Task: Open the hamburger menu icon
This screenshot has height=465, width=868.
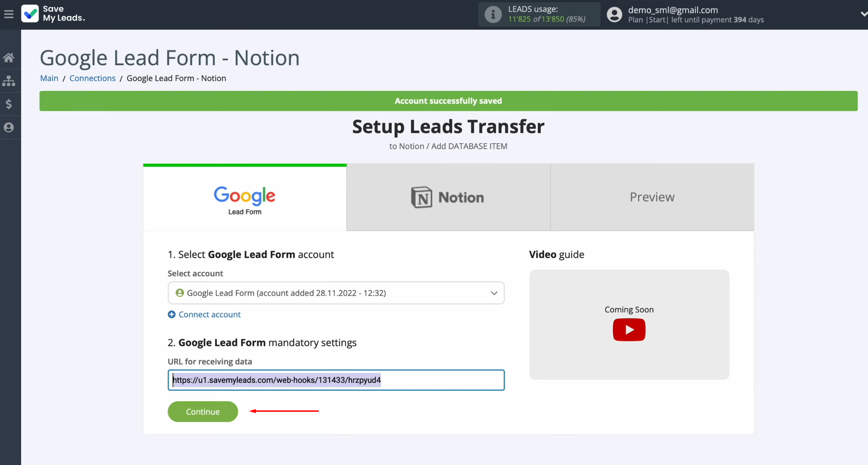Action: (x=9, y=14)
